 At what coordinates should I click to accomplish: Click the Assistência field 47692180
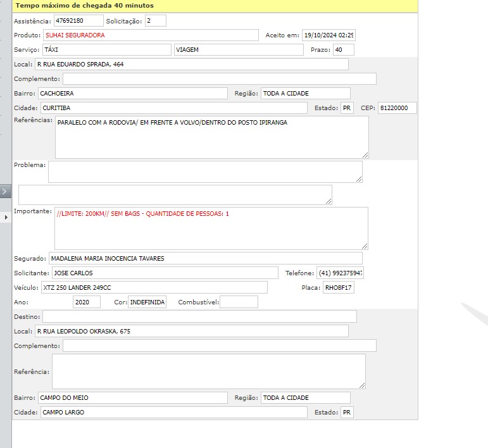[78, 21]
